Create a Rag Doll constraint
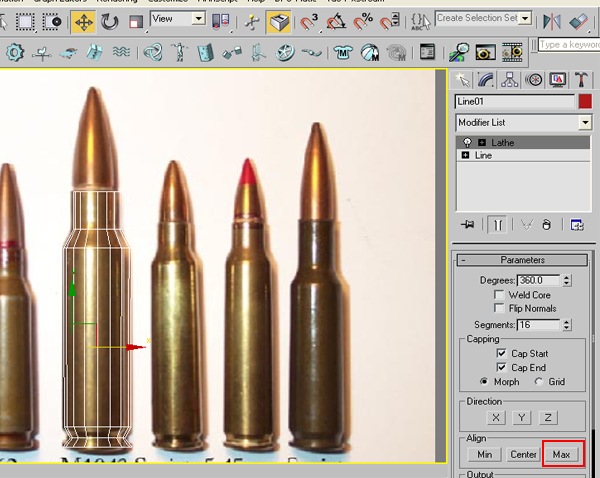The image size is (600, 478). [x=179, y=52]
